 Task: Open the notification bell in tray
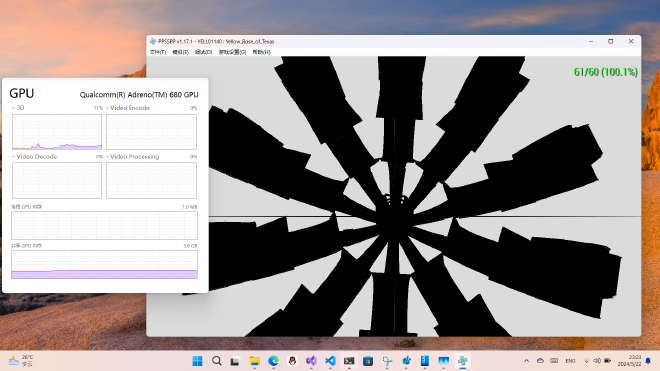tap(648, 361)
